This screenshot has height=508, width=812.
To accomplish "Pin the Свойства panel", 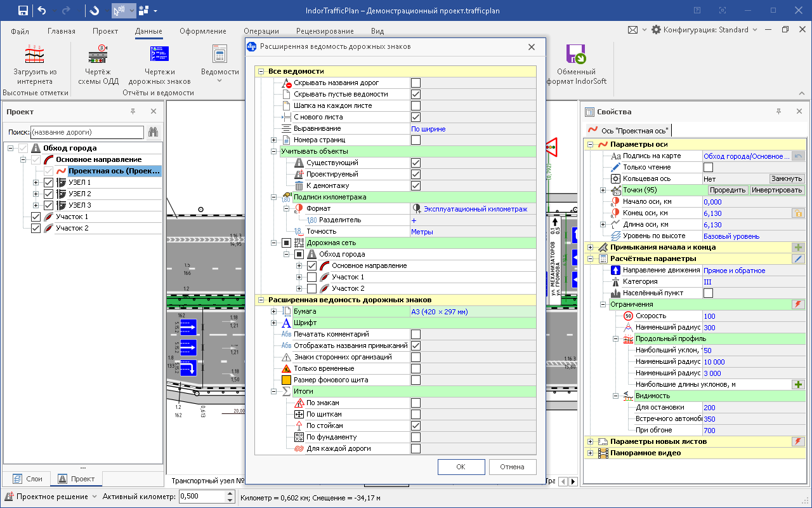I will (x=778, y=112).
